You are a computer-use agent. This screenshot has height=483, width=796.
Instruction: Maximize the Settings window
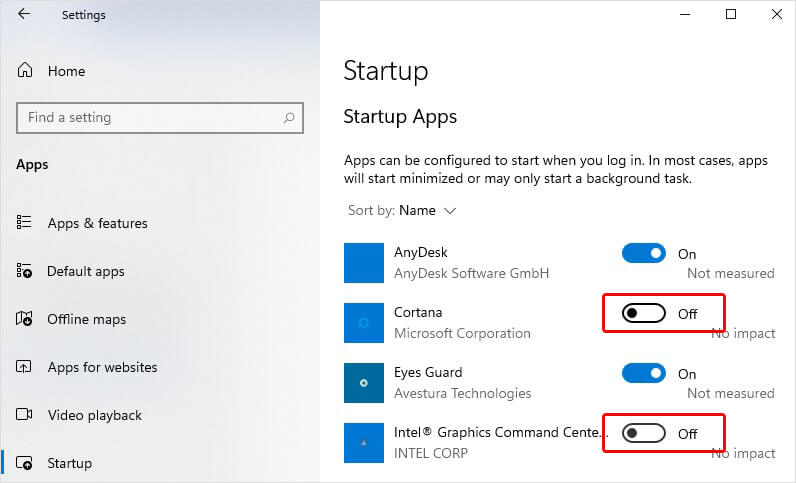(x=731, y=14)
